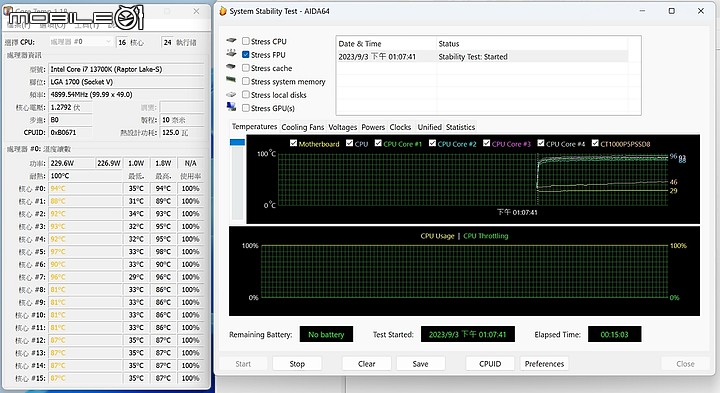Click the Intel Core i7 13700K model field

click(126, 69)
